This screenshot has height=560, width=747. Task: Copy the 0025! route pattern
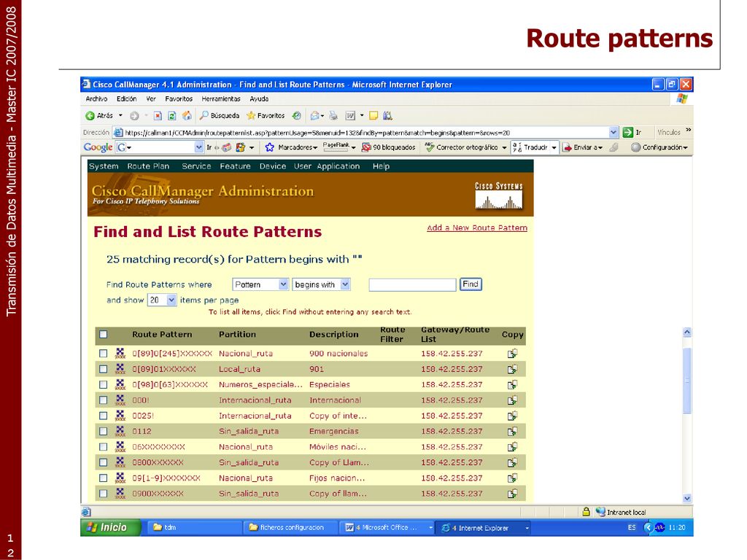(513, 416)
